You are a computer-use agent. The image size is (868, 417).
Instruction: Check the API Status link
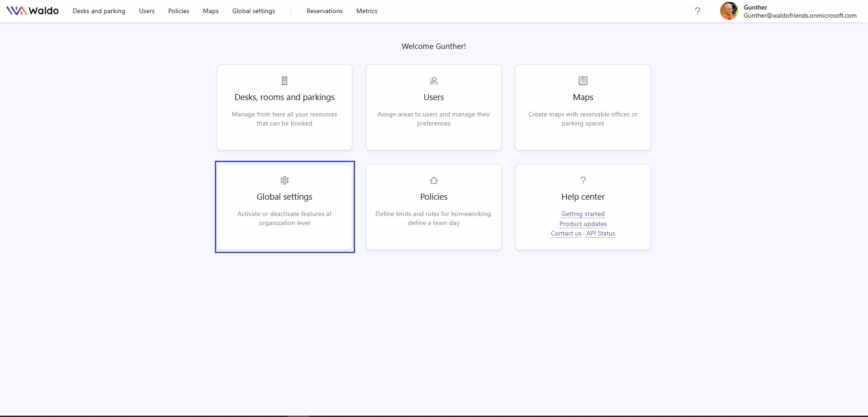click(x=601, y=233)
